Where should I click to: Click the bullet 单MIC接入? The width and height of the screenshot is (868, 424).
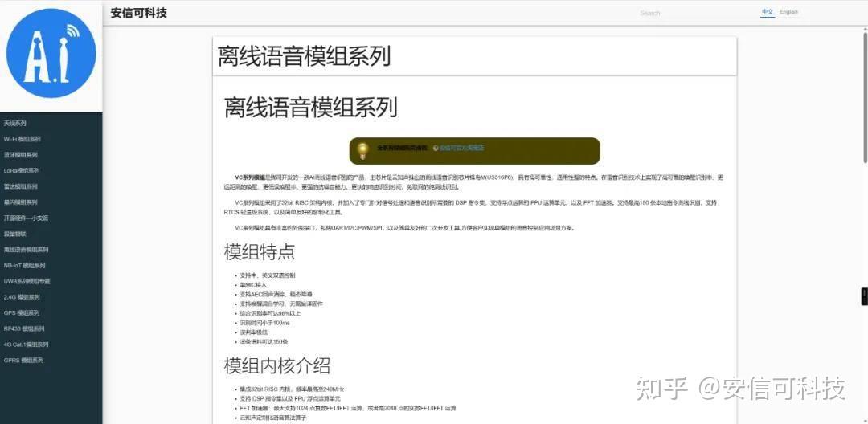pyautogui.click(x=253, y=285)
